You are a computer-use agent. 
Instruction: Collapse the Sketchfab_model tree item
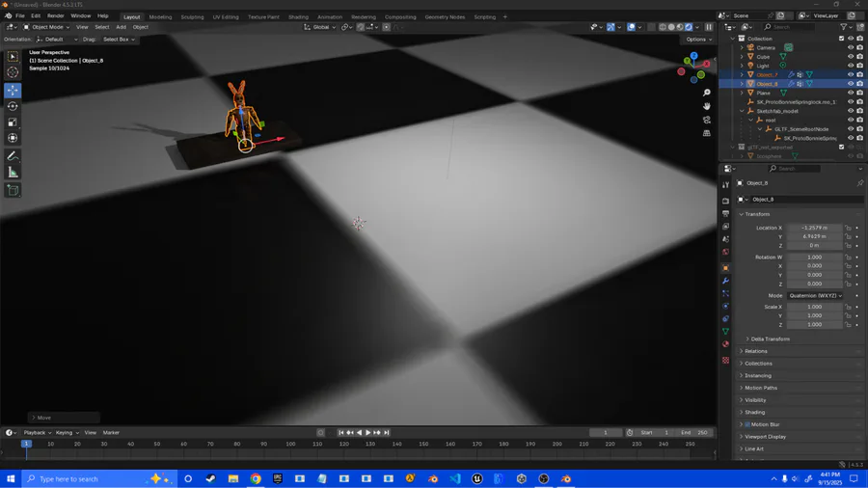[x=742, y=111]
